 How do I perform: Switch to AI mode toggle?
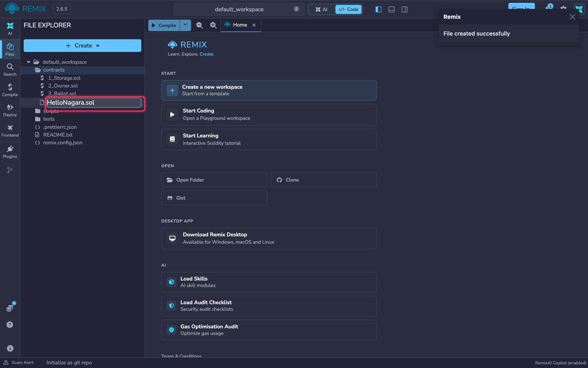(322, 9)
